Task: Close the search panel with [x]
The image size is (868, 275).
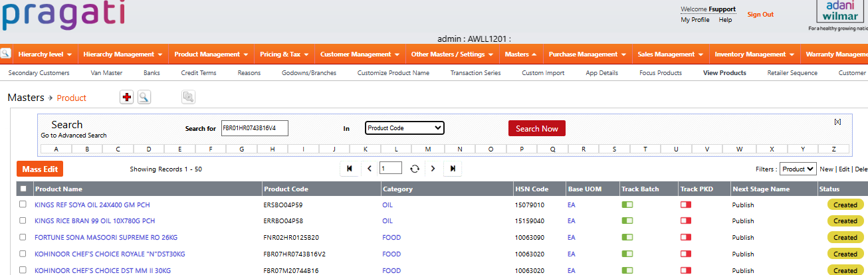Action: click(837, 122)
